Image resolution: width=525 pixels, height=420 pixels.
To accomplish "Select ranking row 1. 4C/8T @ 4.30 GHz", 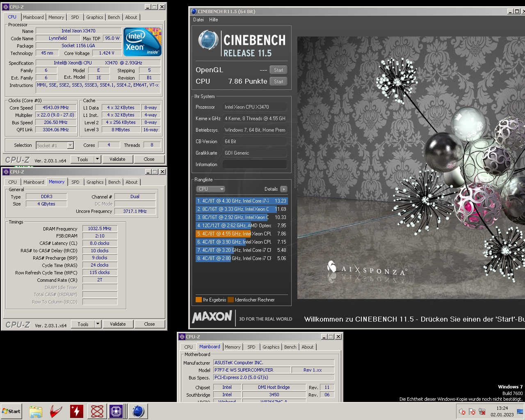I will [x=242, y=201].
